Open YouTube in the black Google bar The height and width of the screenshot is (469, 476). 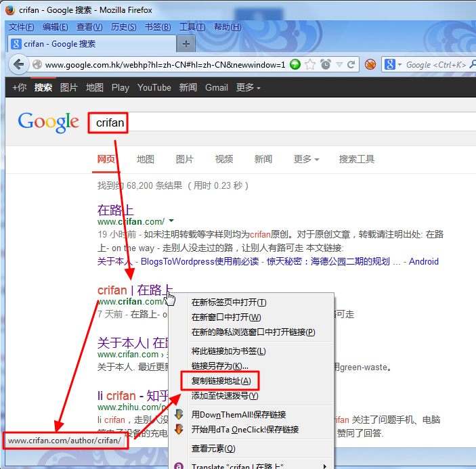(x=154, y=88)
